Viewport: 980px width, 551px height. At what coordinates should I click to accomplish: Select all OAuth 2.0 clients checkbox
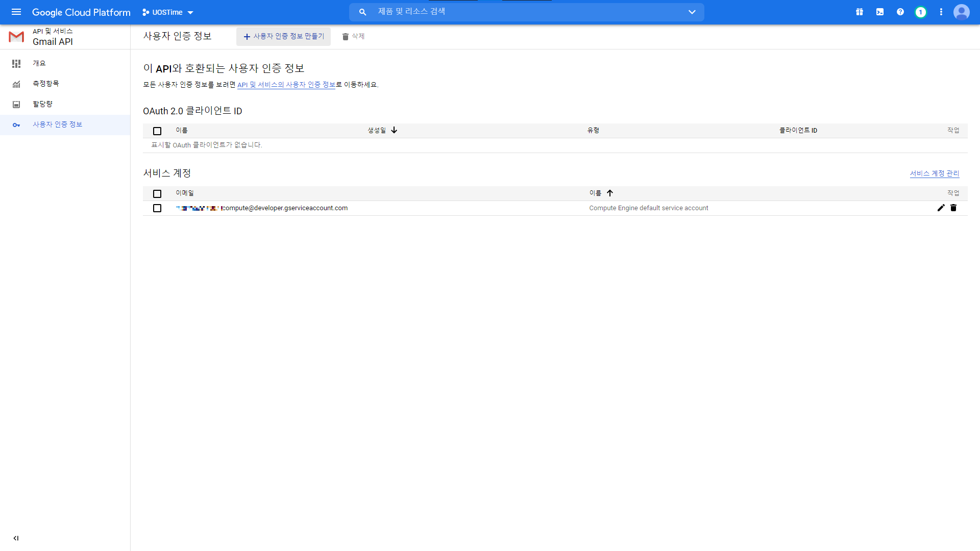click(157, 131)
